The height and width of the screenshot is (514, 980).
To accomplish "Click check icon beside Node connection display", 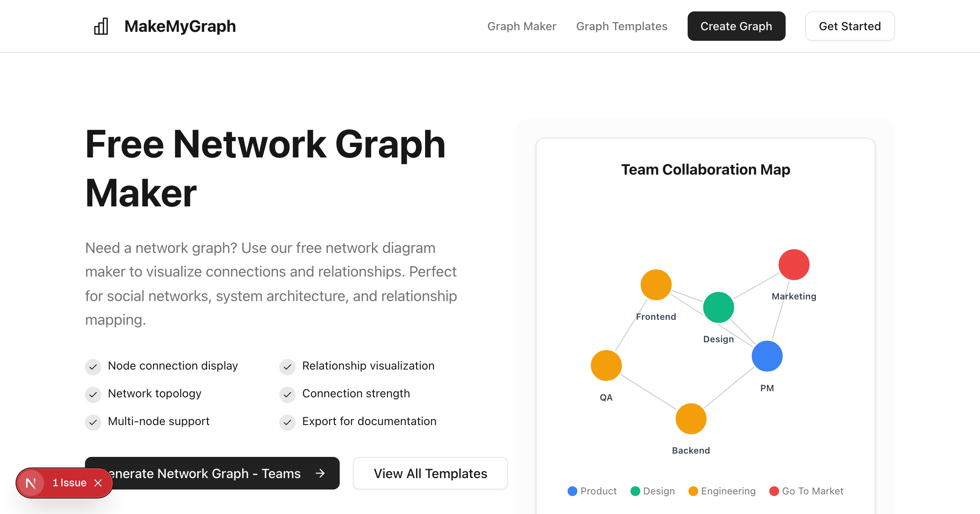I will click(x=93, y=367).
